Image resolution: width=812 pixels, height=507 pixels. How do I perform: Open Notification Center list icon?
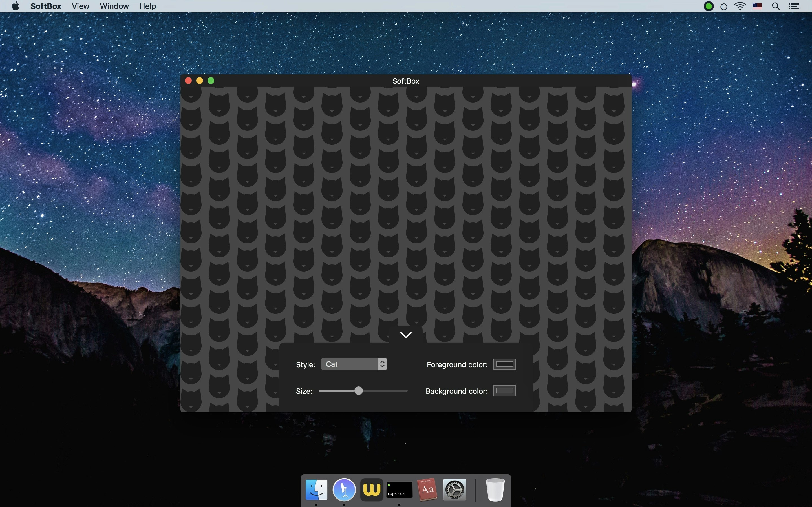pos(794,6)
